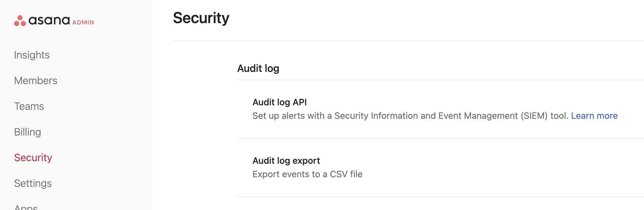Follow the Learn more link

(x=594, y=116)
